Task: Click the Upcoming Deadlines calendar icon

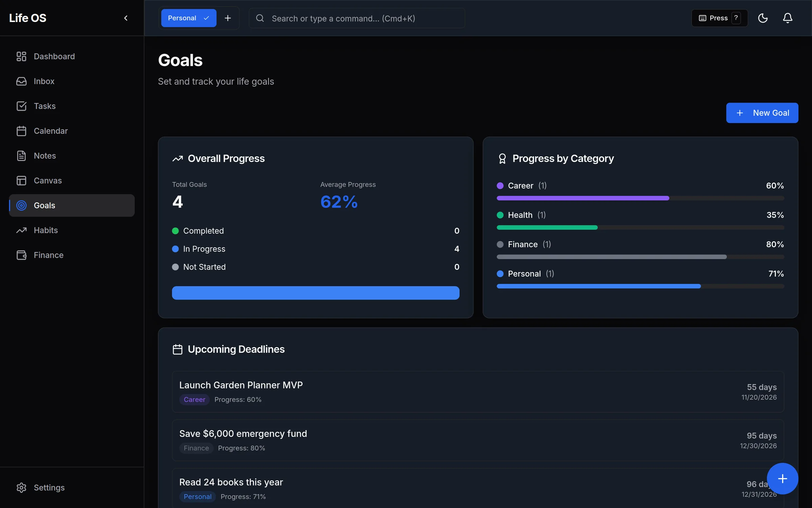Action: pos(178,349)
